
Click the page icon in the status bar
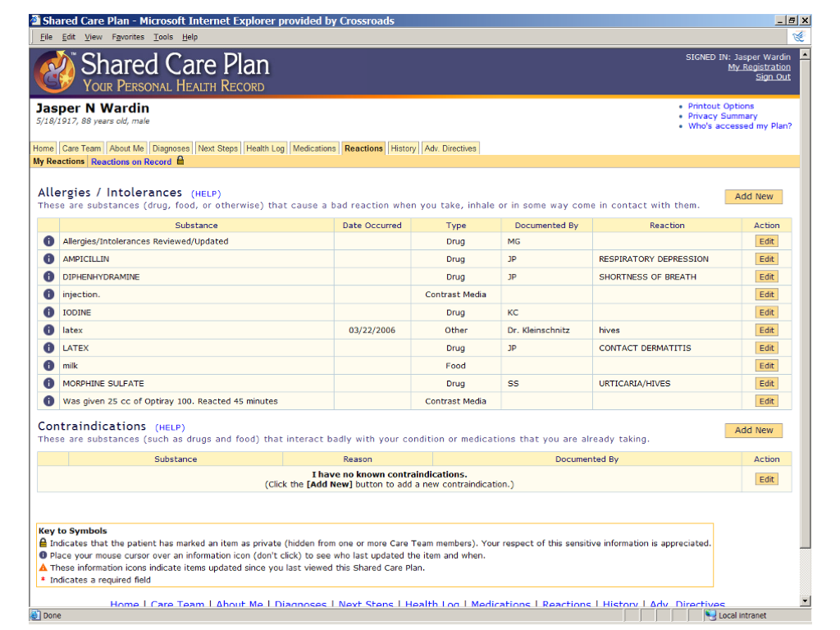(x=35, y=615)
